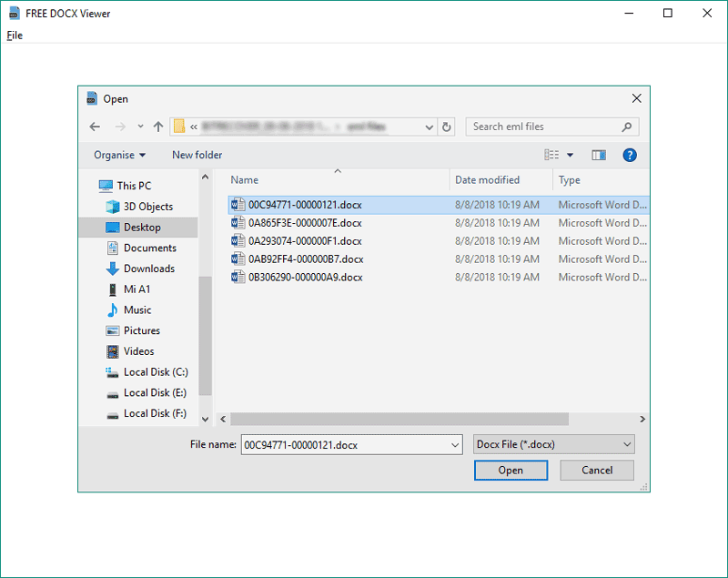Click the Downloads arrow icon

[112, 269]
